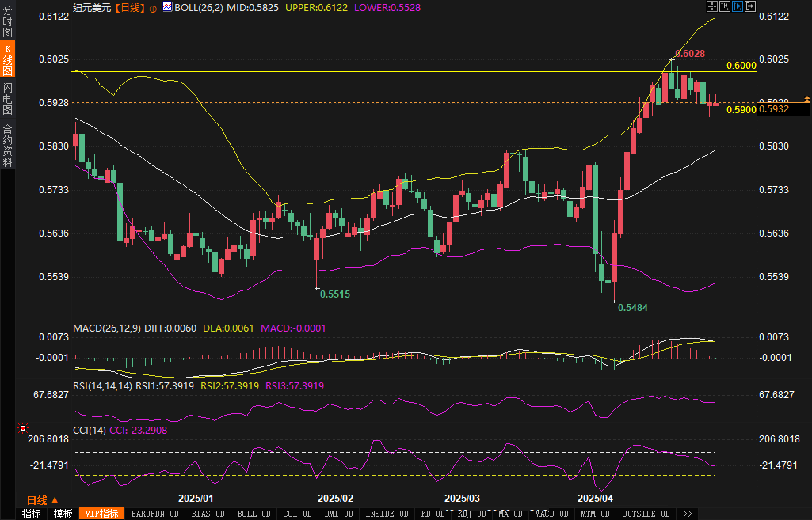
Task: Open the 闪电图 side tab
Action: pos(8,99)
